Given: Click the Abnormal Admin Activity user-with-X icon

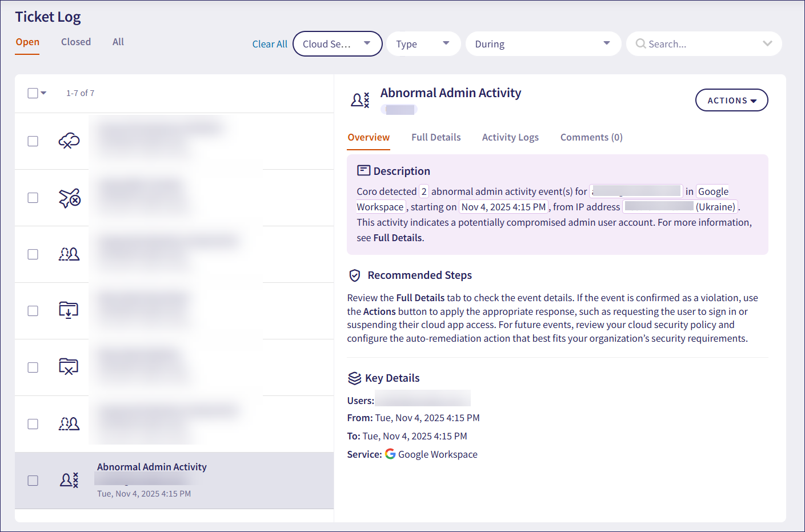Looking at the screenshot, I should coord(69,481).
